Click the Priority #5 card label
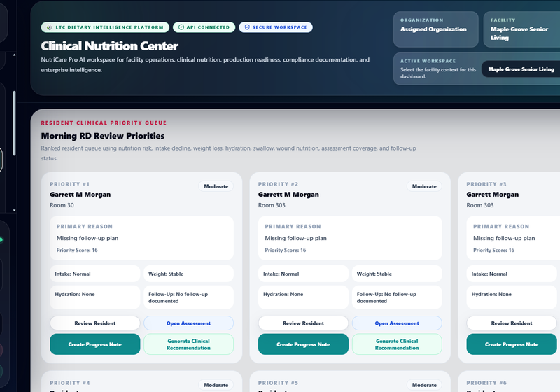 (x=278, y=383)
